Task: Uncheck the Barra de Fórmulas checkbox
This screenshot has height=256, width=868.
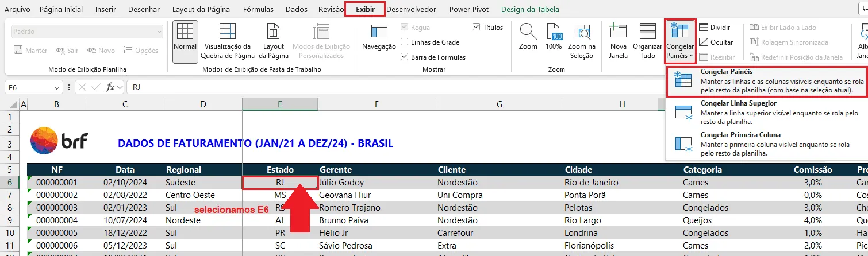Action: (405, 57)
